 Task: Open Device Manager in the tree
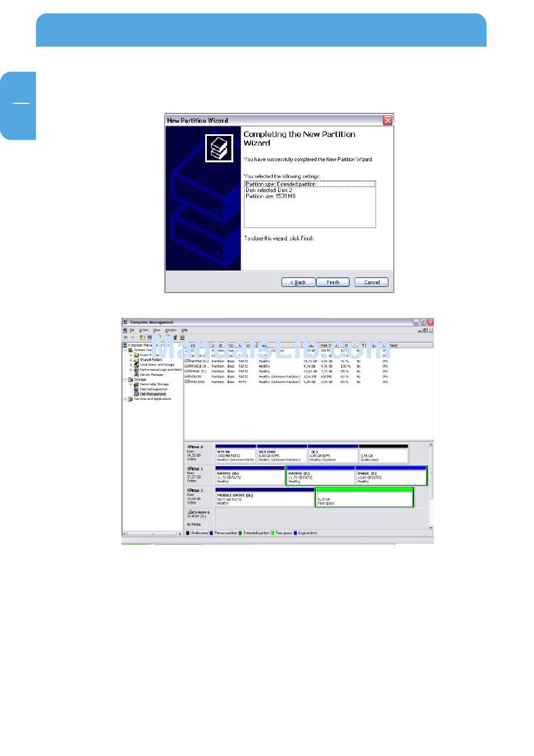151,375
